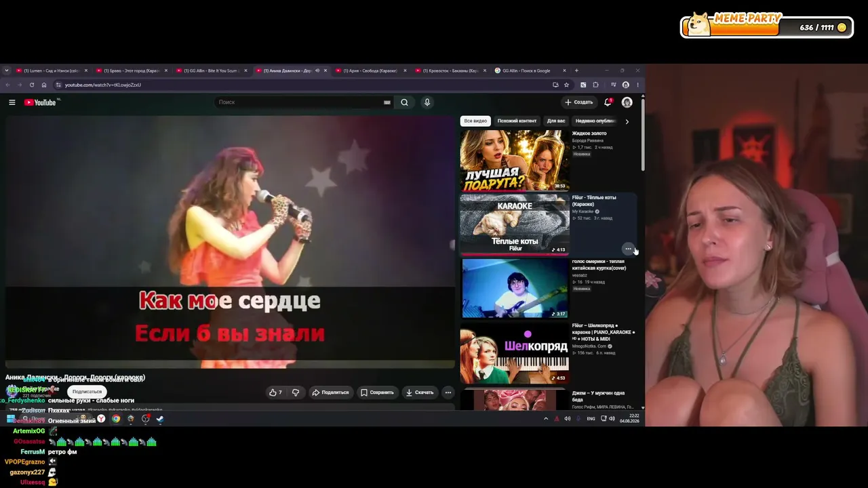868x488 pixels.
Task: Close the Ария - Свобода tab
Action: [405, 70]
